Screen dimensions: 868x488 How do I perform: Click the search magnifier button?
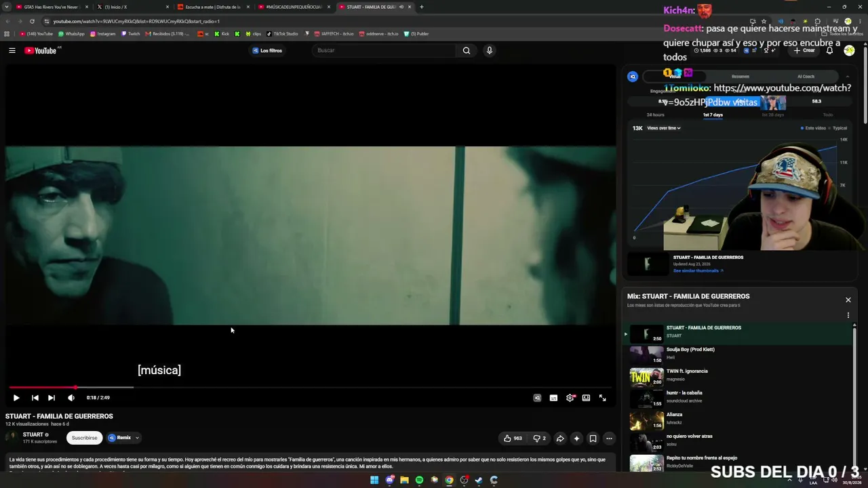tap(467, 51)
